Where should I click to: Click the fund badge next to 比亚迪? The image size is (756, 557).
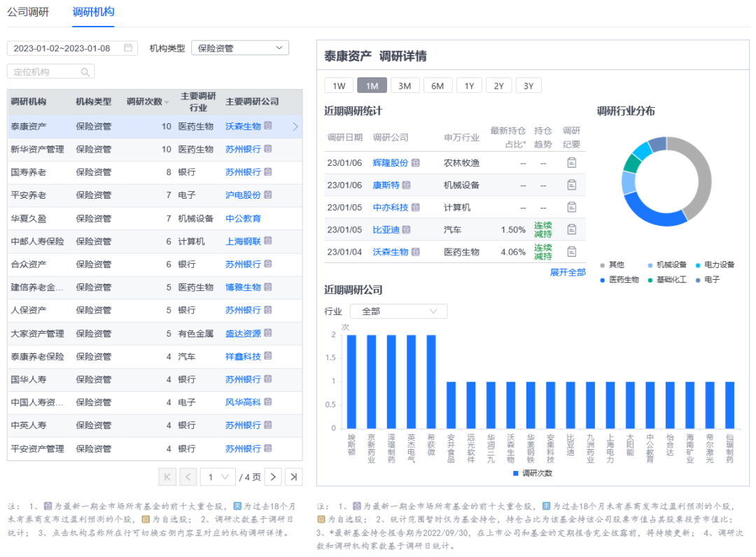tap(407, 230)
